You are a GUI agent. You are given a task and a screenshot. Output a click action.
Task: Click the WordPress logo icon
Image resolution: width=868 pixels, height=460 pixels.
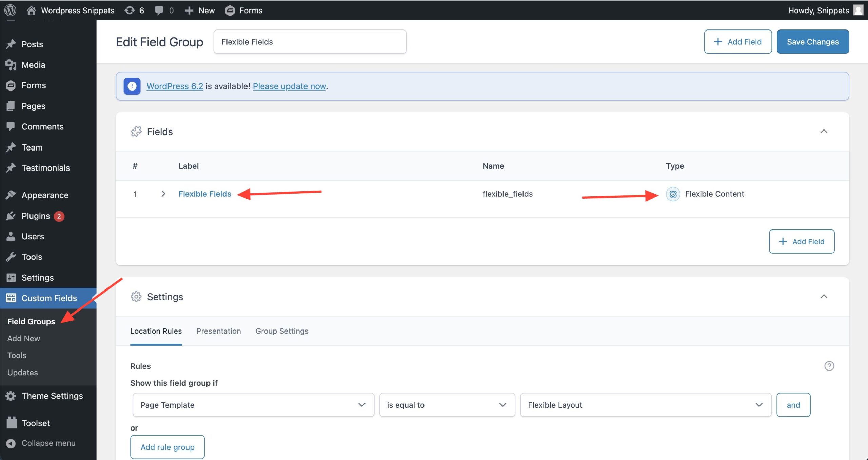[x=10, y=10]
